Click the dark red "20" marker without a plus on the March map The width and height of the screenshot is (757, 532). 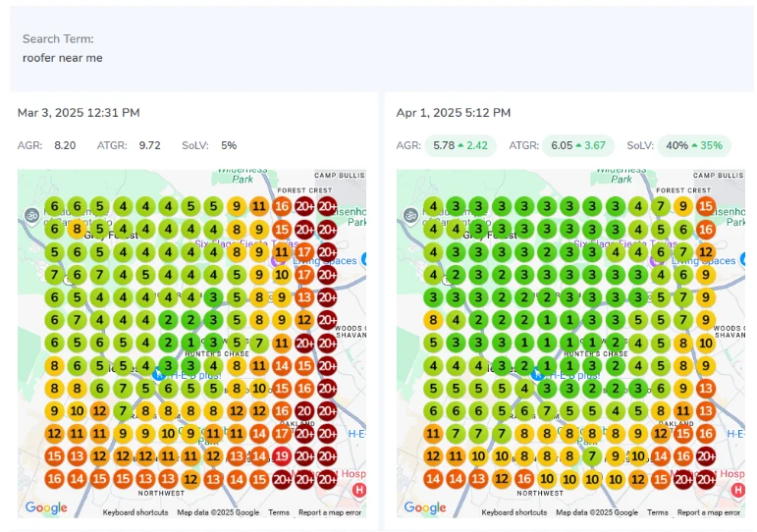pos(304,410)
